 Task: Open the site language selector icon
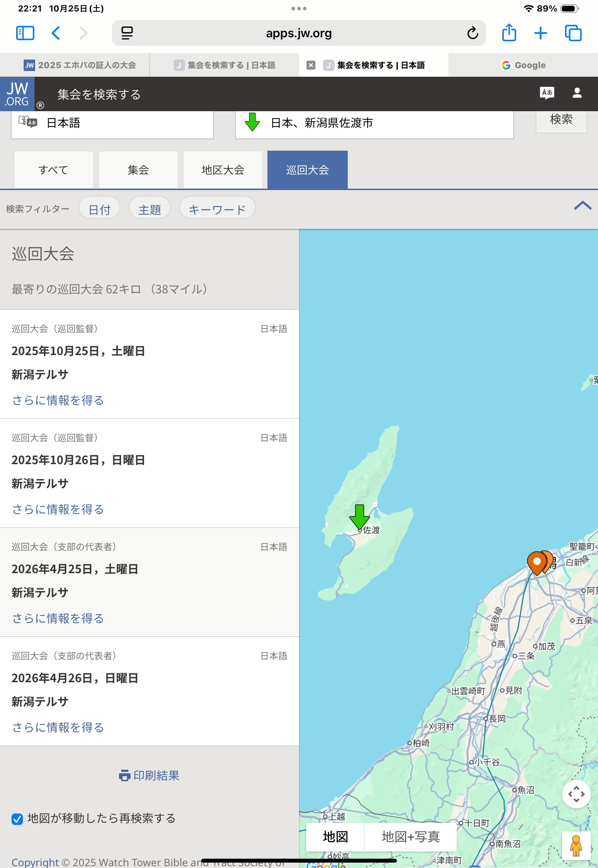click(x=546, y=93)
